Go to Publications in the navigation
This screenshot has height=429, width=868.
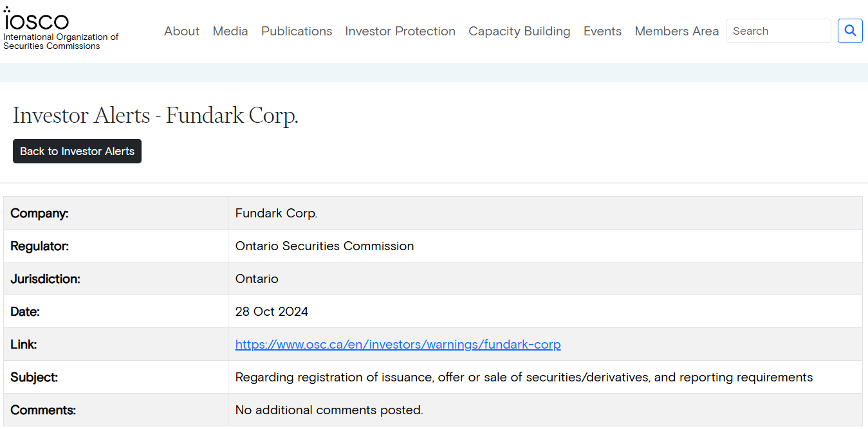(297, 31)
